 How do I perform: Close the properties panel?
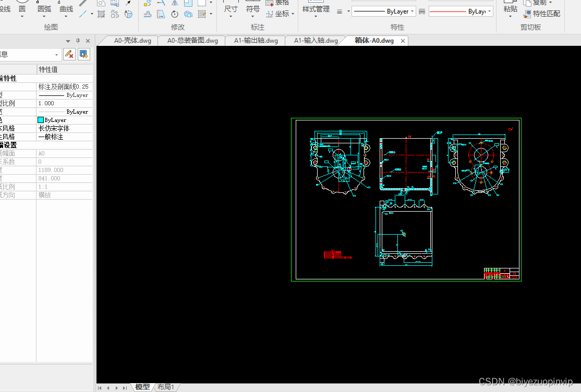[x=88, y=41]
